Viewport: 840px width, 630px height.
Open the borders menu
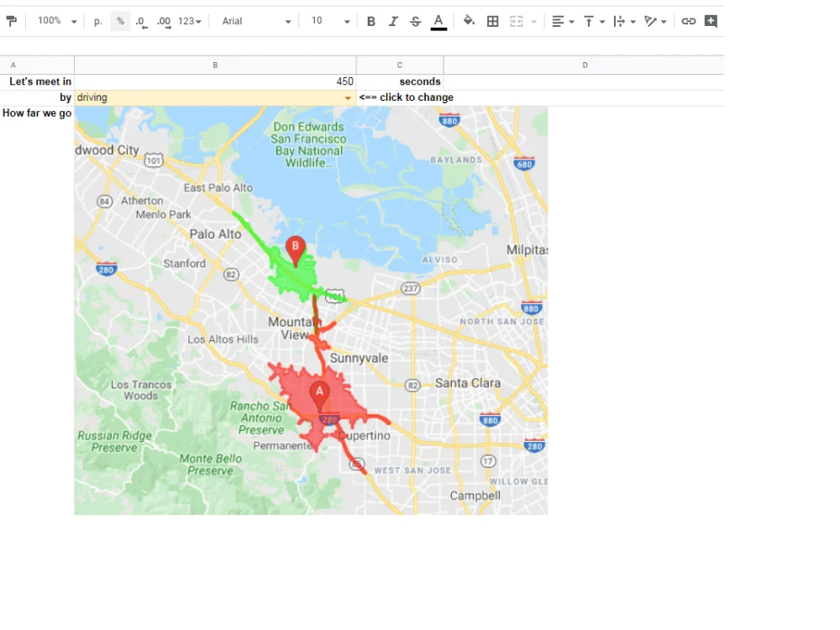pos(492,21)
